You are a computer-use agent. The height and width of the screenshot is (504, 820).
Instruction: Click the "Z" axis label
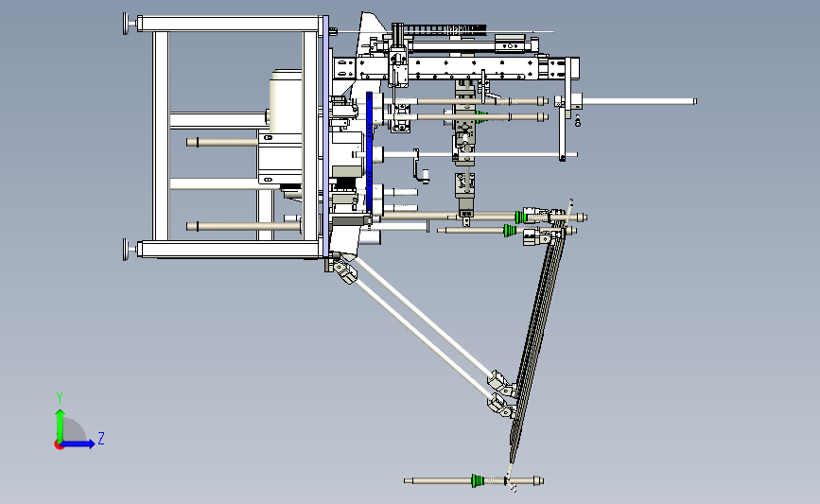101,438
